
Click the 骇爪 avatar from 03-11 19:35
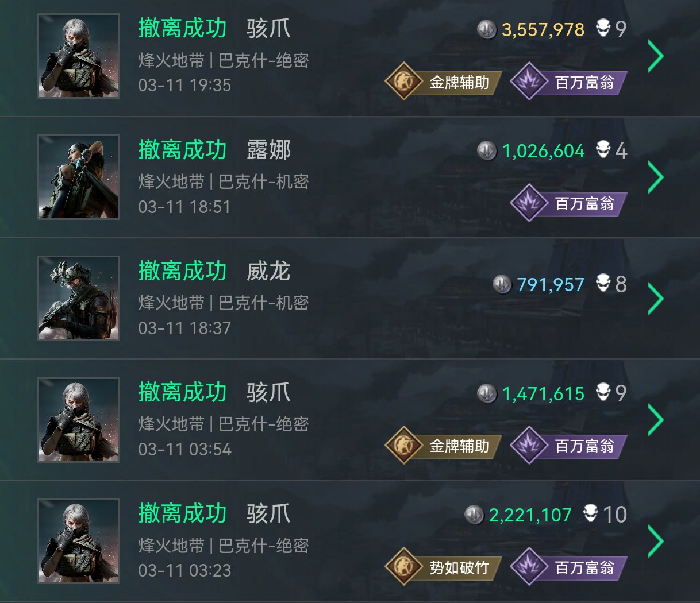click(x=78, y=56)
